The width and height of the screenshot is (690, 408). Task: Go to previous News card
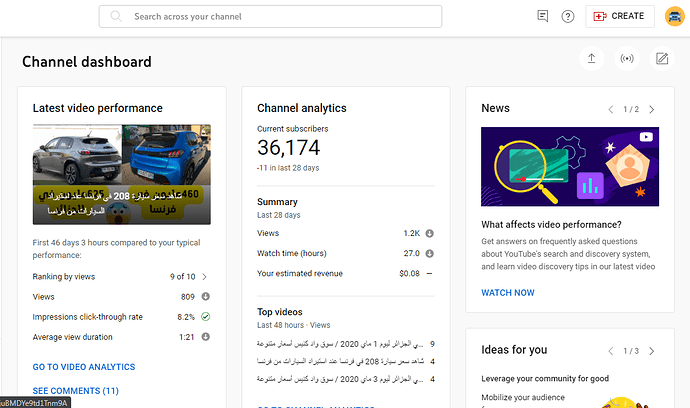(611, 110)
